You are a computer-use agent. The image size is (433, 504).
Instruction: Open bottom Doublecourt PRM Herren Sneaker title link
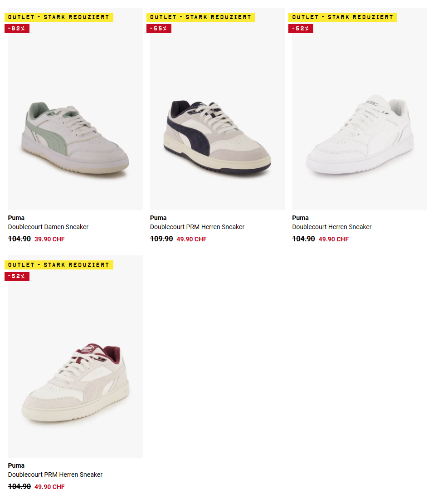55,475
